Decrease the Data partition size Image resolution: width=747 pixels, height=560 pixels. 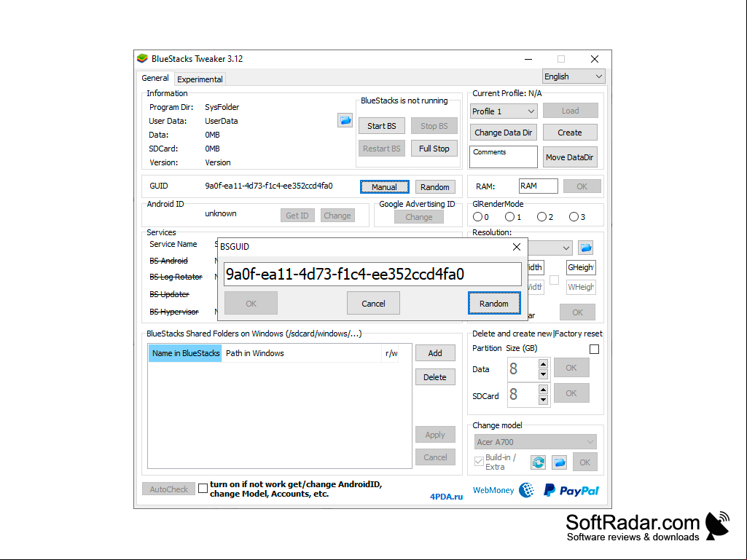pos(543,374)
